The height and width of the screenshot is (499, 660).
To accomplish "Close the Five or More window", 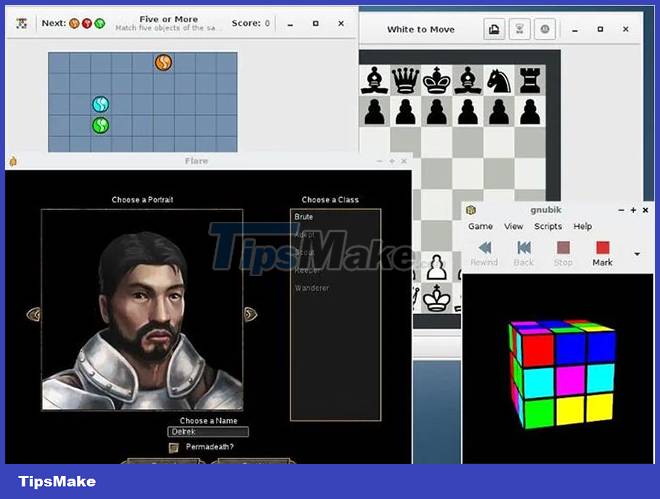I will 341,24.
